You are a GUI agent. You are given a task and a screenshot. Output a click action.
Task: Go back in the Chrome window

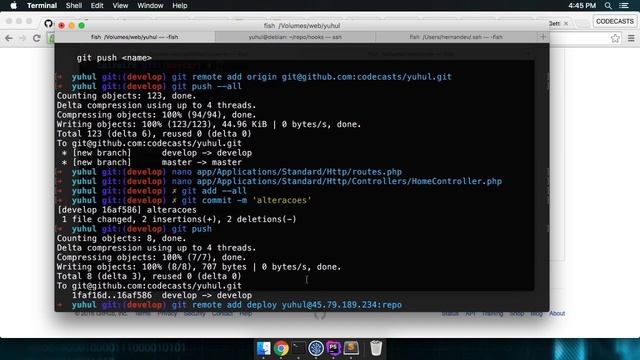click(9, 38)
